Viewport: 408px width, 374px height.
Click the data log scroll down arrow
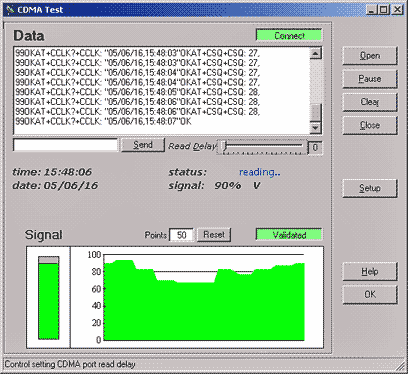pos(315,128)
